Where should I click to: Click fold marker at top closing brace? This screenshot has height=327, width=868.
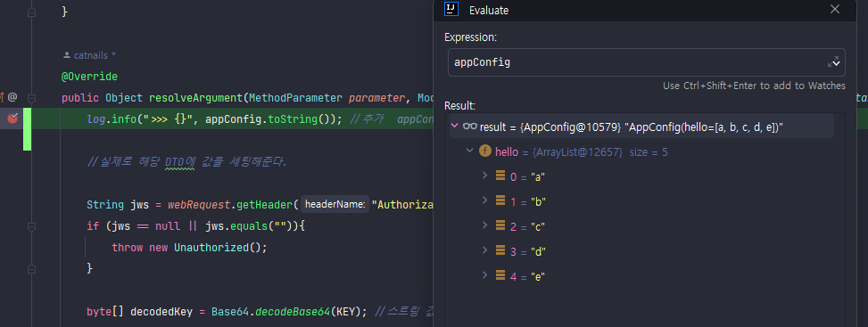31,12
